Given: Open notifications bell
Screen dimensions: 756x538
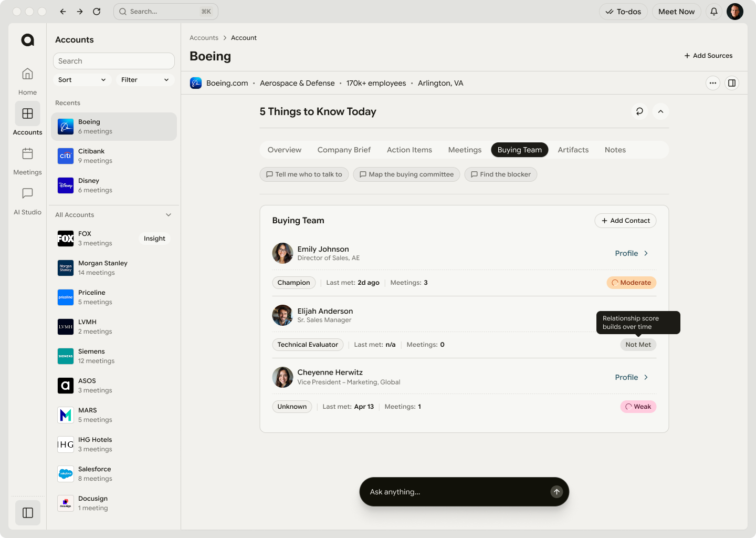Looking at the screenshot, I should [x=714, y=12].
